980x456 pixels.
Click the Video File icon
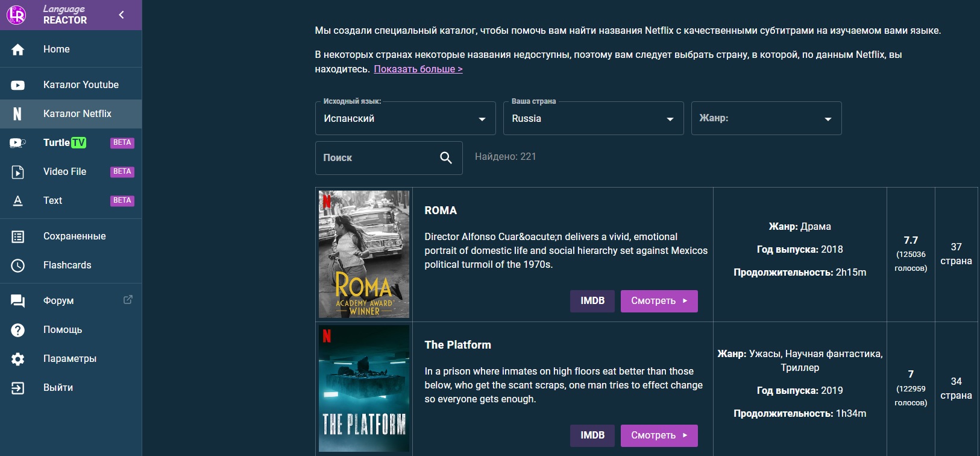click(x=18, y=172)
